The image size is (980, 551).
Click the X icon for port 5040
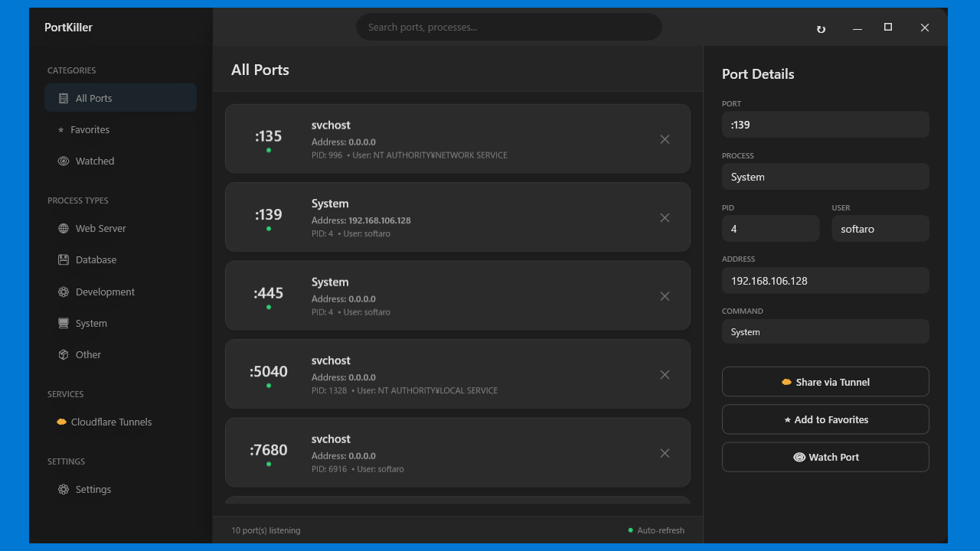pyautogui.click(x=665, y=375)
